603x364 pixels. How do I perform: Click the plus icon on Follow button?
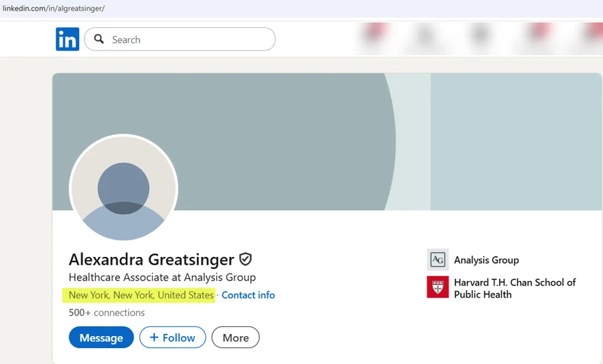click(x=154, y=338)
